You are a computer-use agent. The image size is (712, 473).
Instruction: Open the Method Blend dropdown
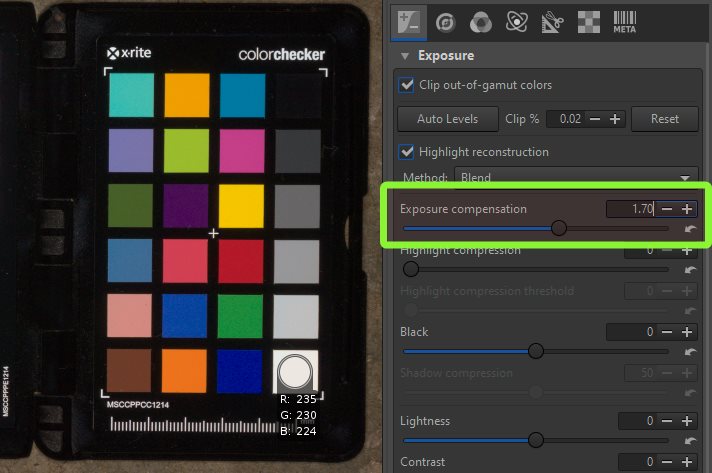coord(576,177)
